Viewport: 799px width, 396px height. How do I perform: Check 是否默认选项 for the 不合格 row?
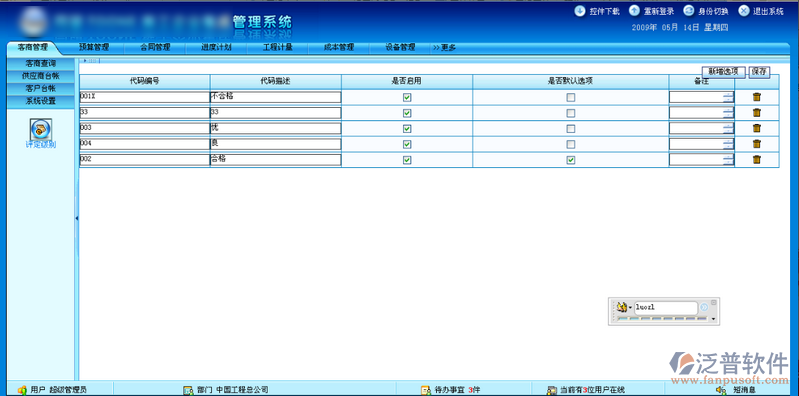[571, 97]
